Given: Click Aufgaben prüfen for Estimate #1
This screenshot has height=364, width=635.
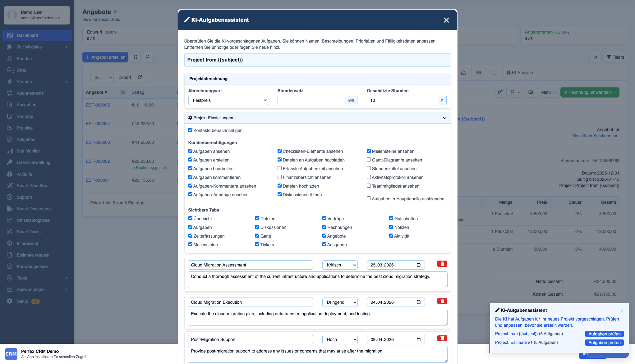Looking at the screenshot, I should click(x=604, y=343).
